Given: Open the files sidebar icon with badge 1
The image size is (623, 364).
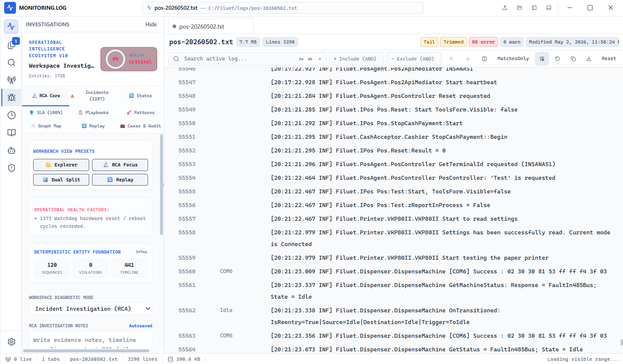Looking at the screenshot, I should (x=11, y=45).
